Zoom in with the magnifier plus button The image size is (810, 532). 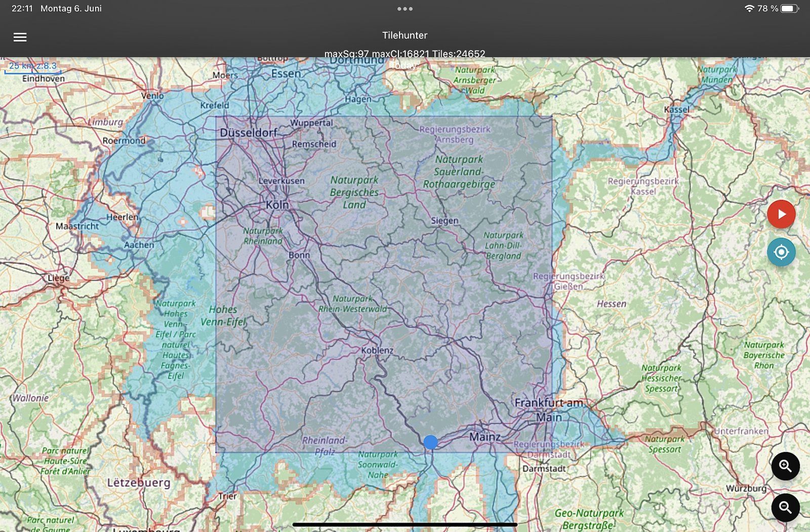click(785, 466)
